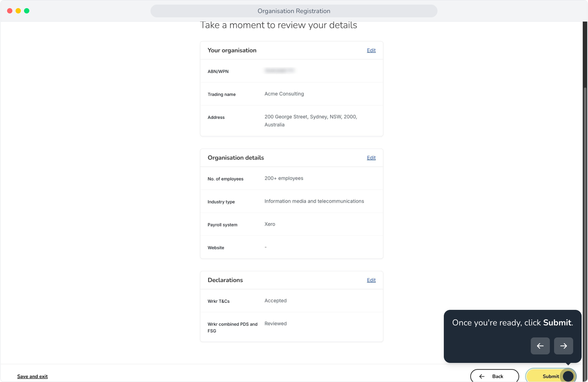Select the Acme Consulting trading name
This screenshot has width=588, height=382.
point(284,94)
